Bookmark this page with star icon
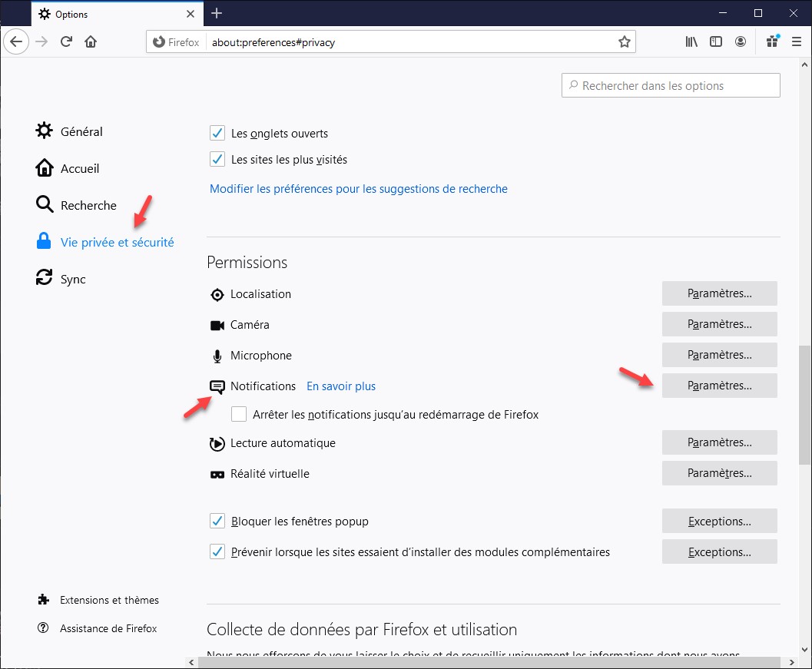Screen dimensions: 812x669 pyautogui.click(x=624, y=41)
